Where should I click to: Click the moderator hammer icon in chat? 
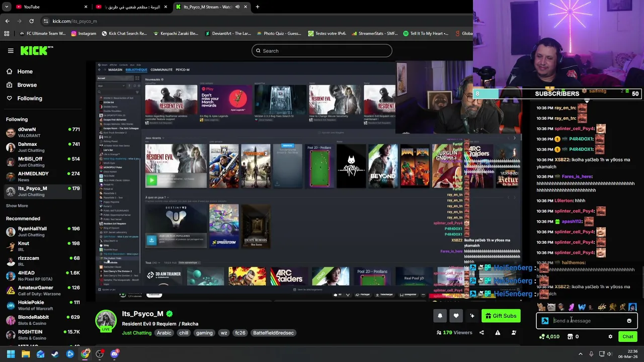coord(545,321)
